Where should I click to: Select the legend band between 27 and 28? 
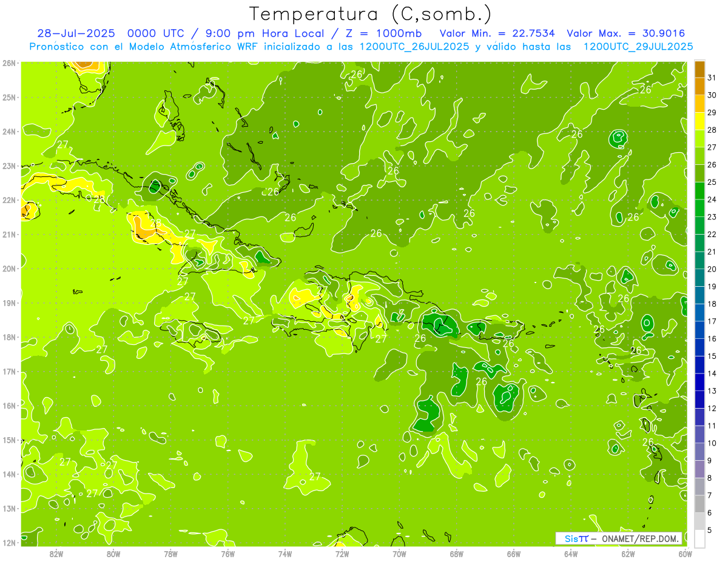point(699,139)
